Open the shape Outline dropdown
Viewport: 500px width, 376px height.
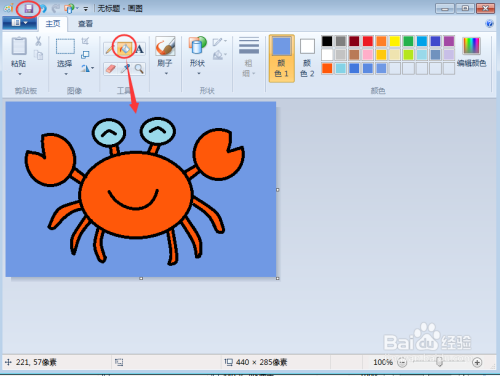(220, 42)
